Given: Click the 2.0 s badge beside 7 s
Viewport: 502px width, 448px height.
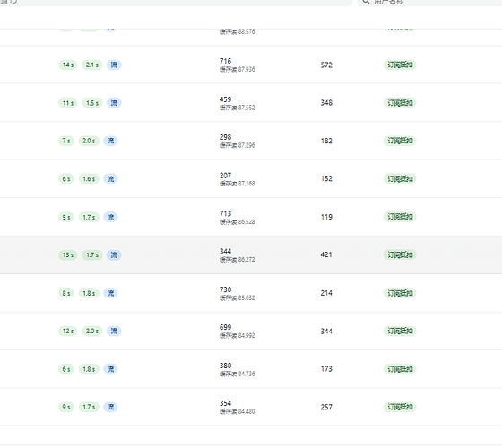Looking at the screenshot, I should coord(89,141).
